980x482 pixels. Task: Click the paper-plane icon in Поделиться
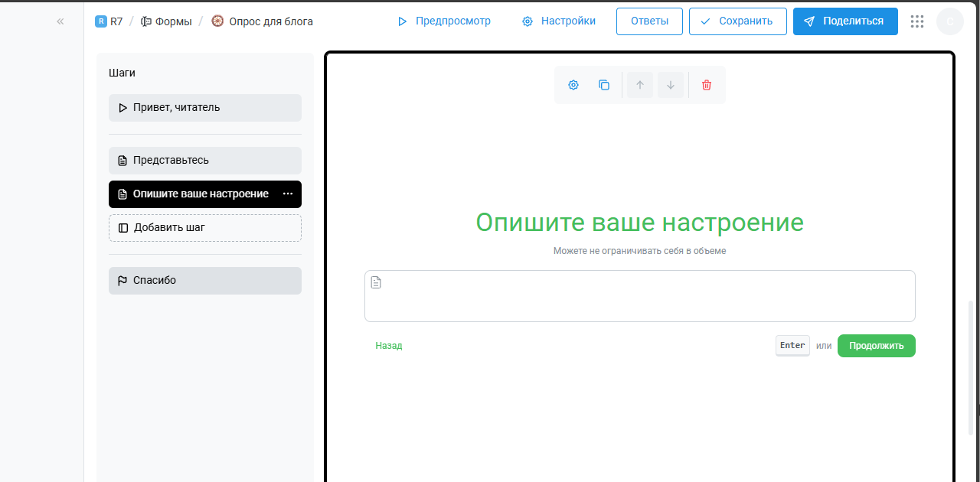809,21
